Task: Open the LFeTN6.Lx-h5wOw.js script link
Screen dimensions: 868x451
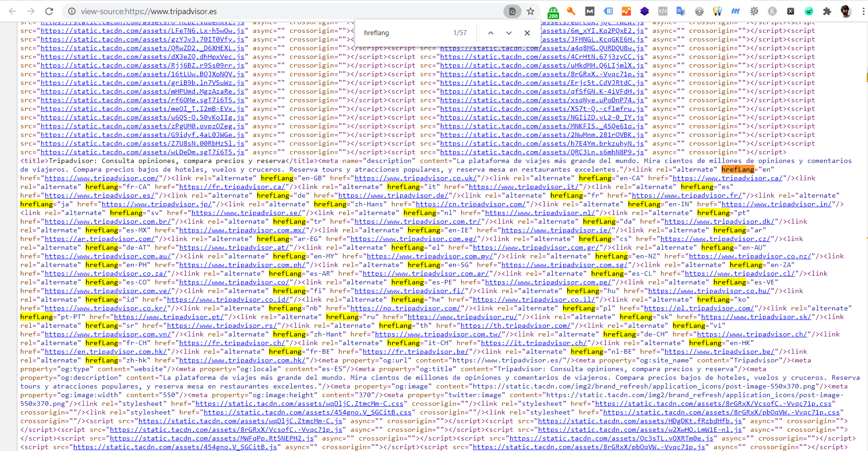Action: 143,31
